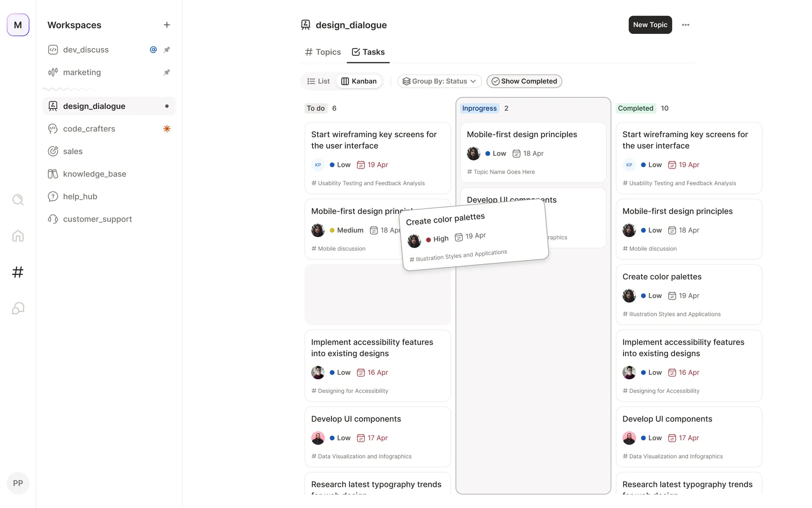812x508 pixels.
Task: Open the sales workspace
Action: (109, 152)
